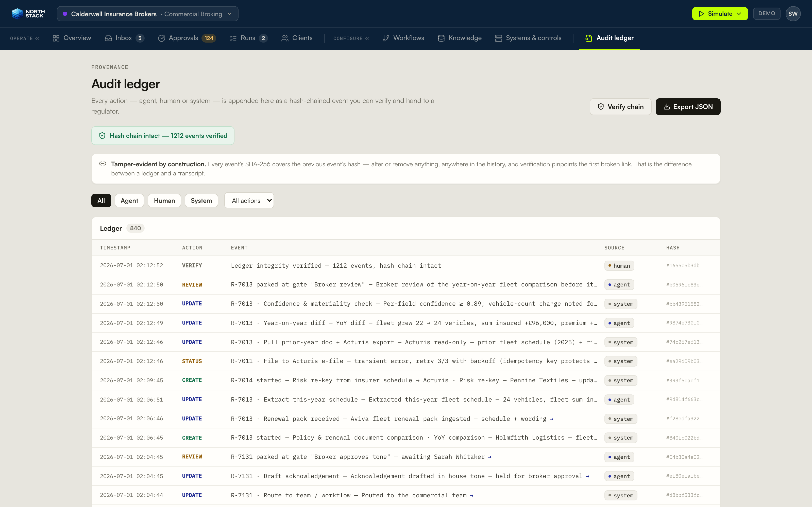812x507 pixels.
Task: Filter ledger by Agent source
Action: (x=129, y=201)
